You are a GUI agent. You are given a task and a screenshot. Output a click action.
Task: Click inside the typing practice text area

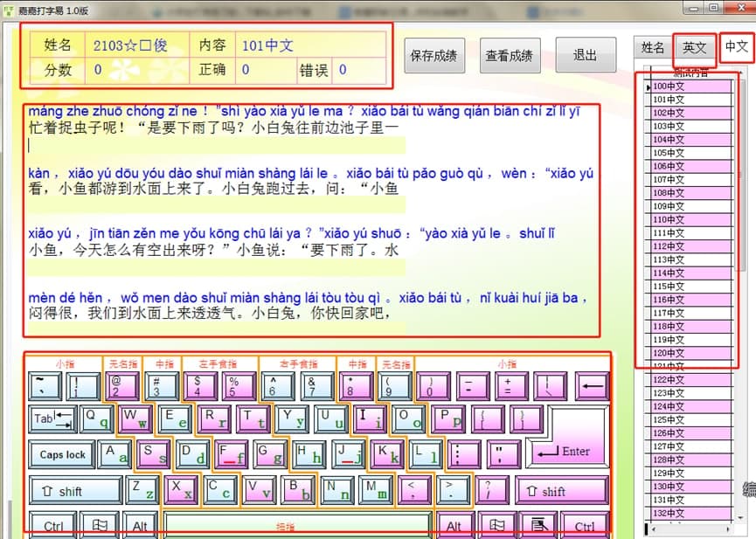[306, 218]
